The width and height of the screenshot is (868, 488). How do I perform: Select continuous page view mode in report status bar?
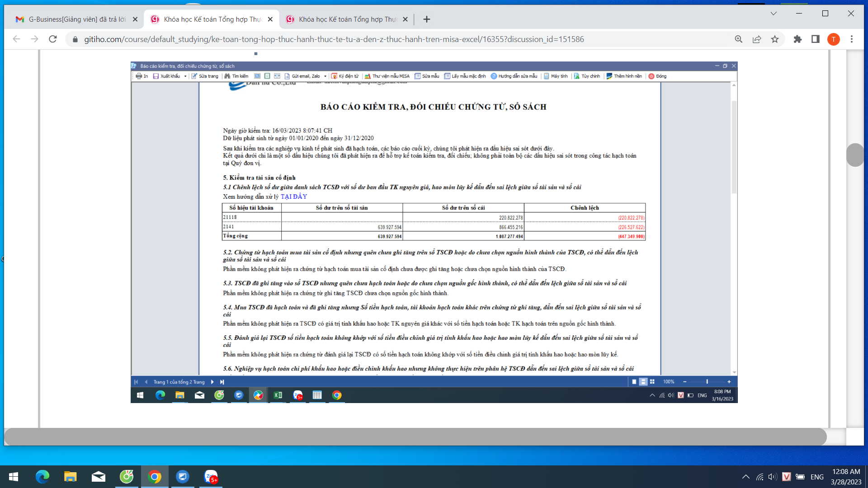click(643, 382)
